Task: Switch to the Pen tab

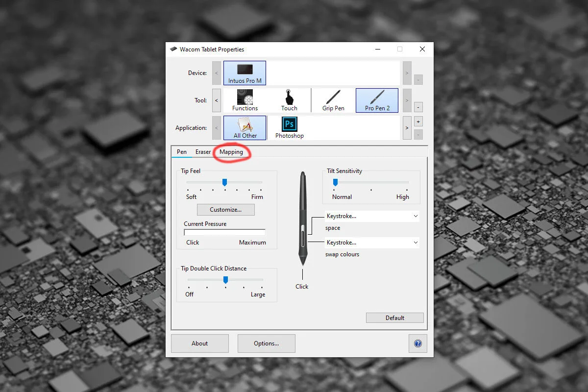Action: [182, 152]
